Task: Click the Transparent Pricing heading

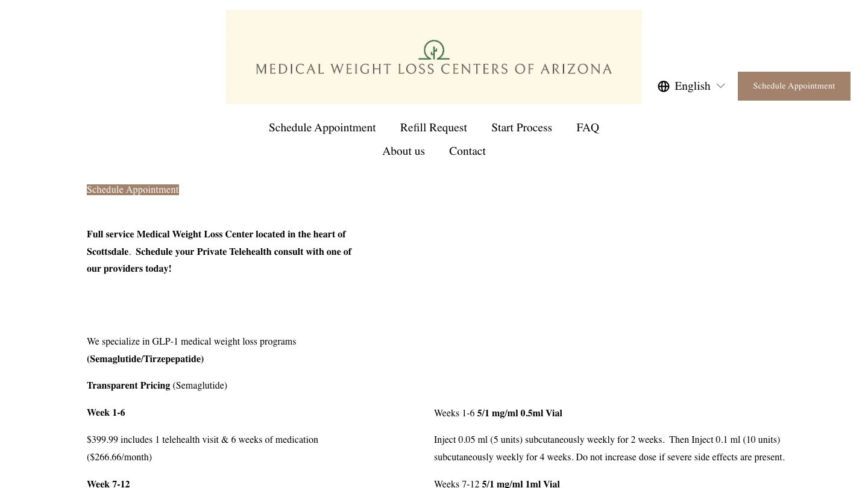Action: (128, 386)
